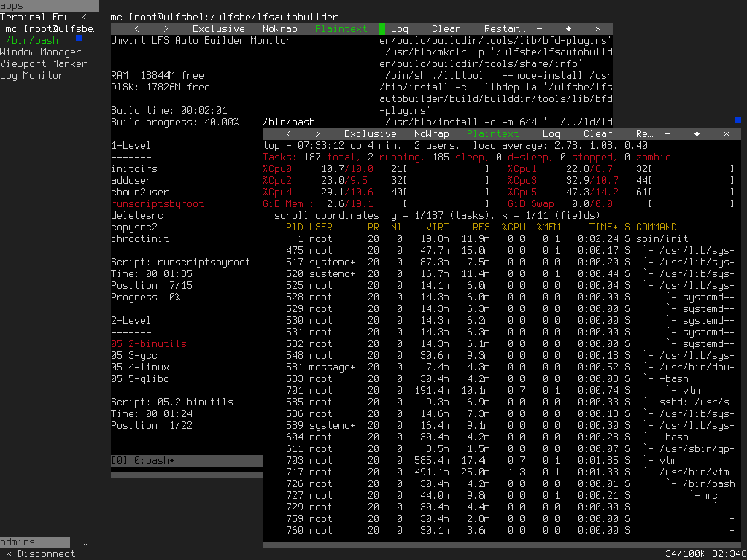The width and height of the screenshot is (747, 560).
Task: Open Window Manager from the apps list
Action: 41,52
